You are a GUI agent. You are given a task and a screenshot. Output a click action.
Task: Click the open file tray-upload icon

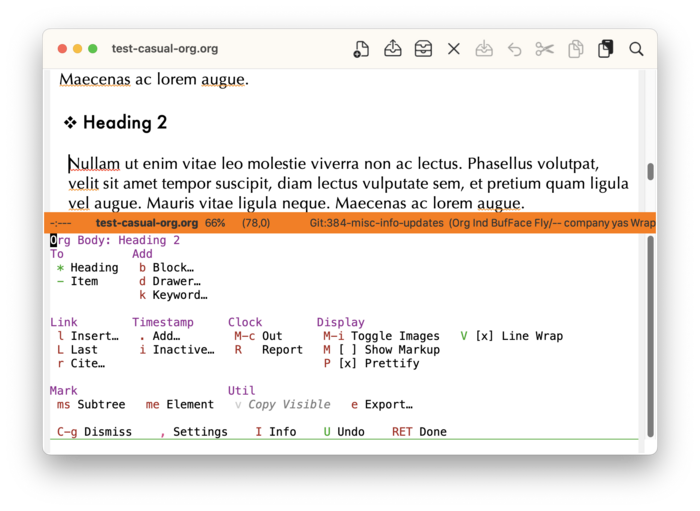tap(392, 49)
